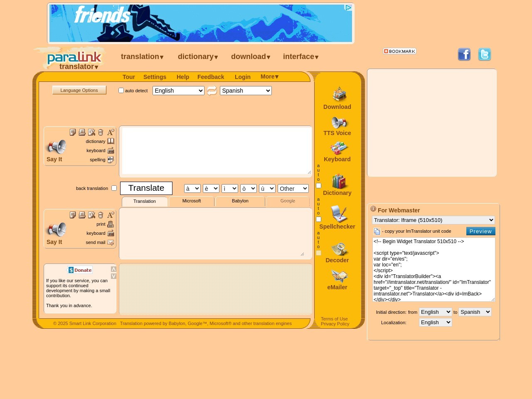Open the download navigation menu
The width and height of the screenshot is (532, 399).
251,57
